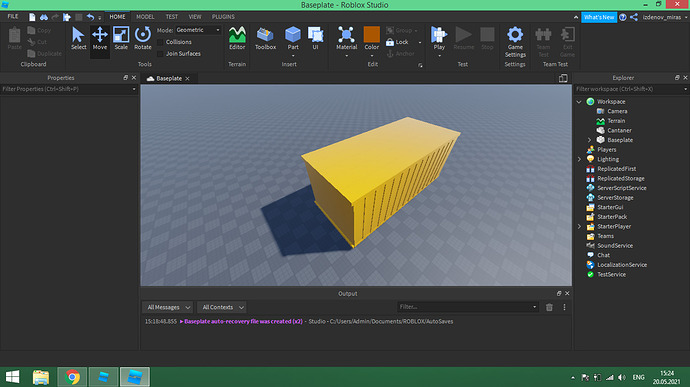Collapse the Workspace tree node
Image resolution: width=690 pixels, height=387 pixels.
(x=579, y=102)
